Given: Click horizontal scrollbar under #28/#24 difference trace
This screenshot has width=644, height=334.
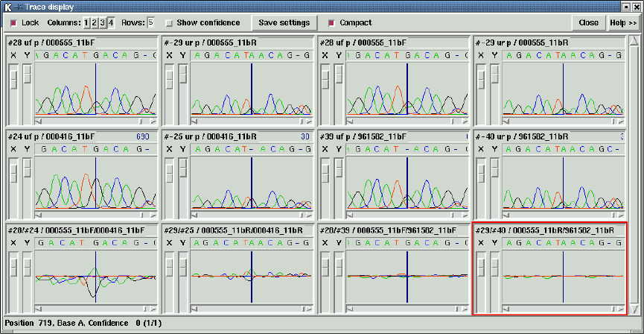Looking at the screenshot, I should point(96,308).
